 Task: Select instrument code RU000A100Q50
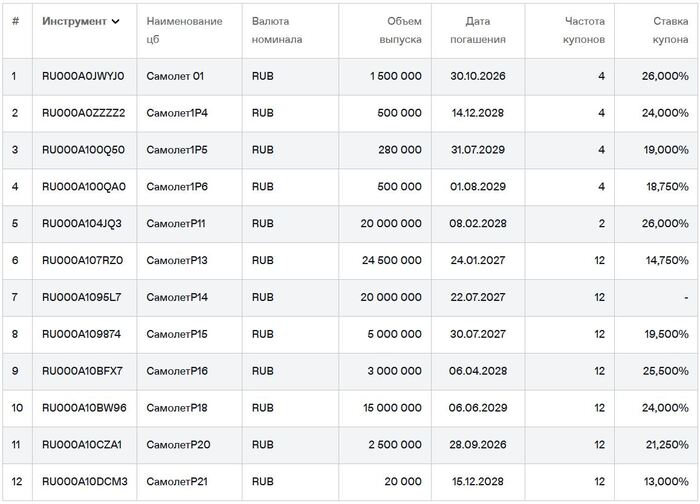click(x=83, y=150)
